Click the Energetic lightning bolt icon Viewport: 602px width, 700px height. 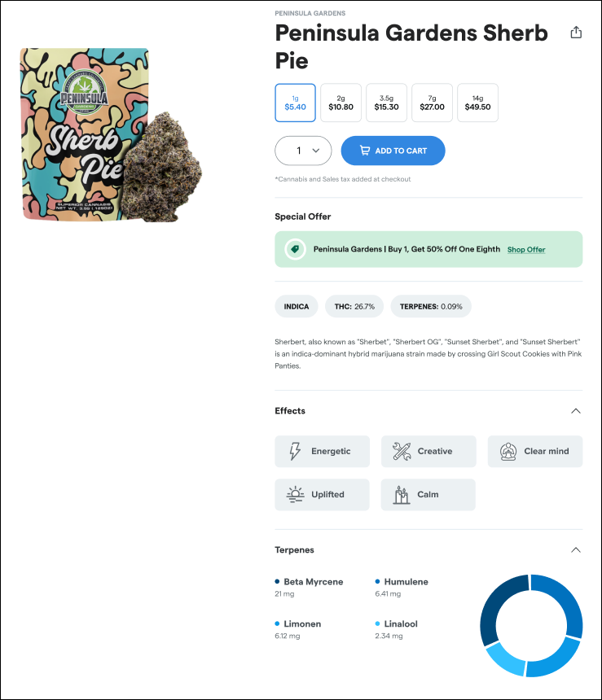pos(295,451)
